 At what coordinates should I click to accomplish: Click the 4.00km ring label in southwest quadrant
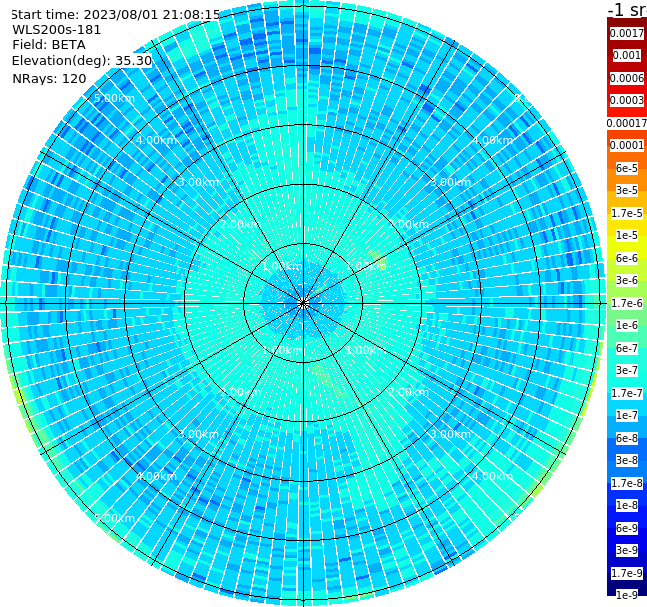click(156, 476)
